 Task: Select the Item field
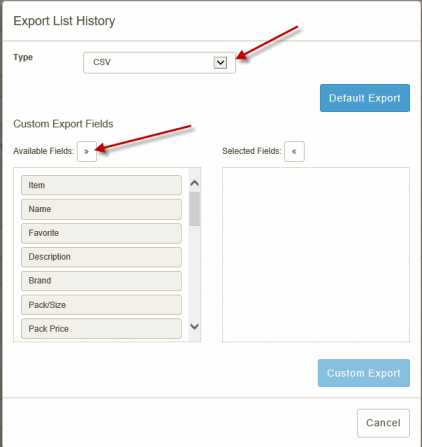(101, 185)
